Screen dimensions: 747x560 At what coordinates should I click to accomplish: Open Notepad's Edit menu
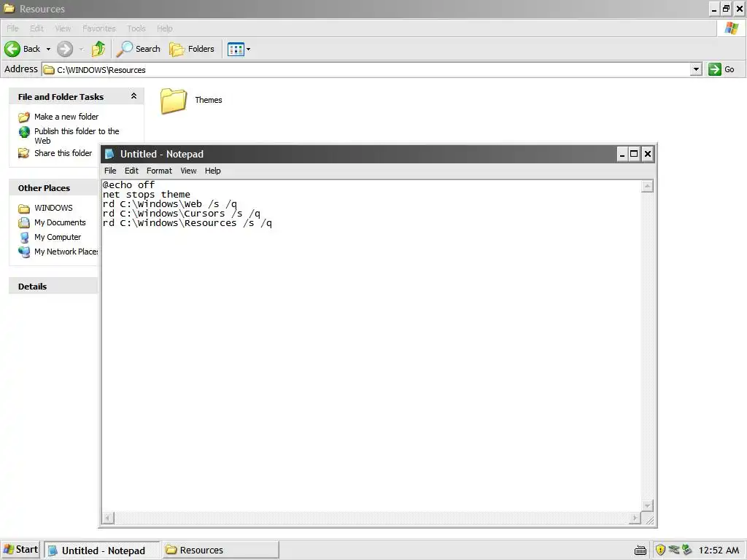coord(131,171)
